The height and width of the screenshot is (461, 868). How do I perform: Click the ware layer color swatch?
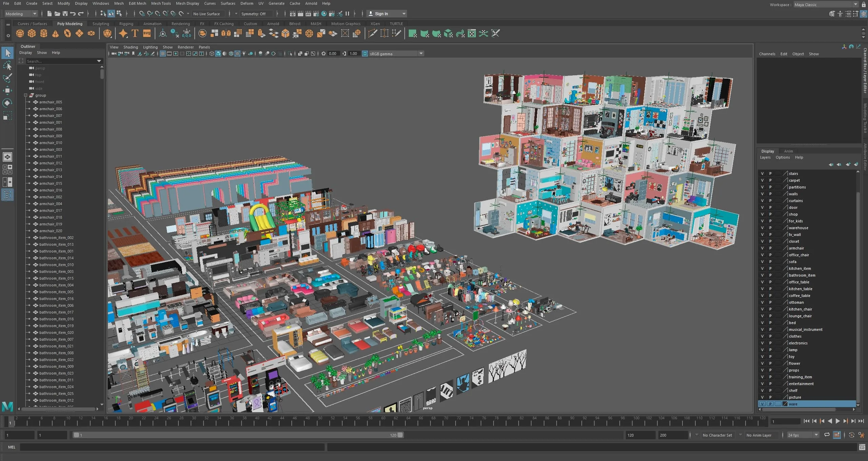[785, 404]
